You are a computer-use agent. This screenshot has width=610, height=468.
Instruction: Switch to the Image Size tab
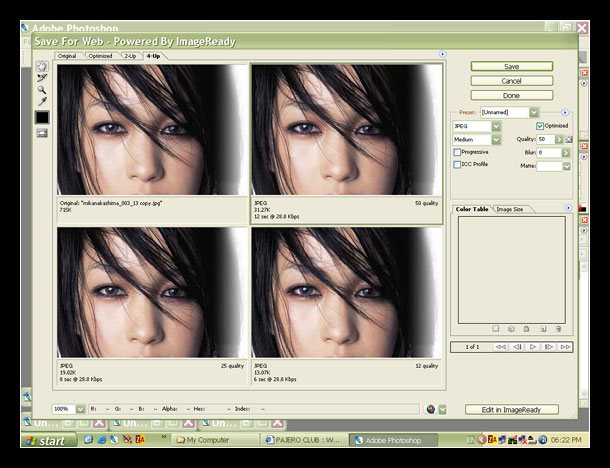click(510, 209)
